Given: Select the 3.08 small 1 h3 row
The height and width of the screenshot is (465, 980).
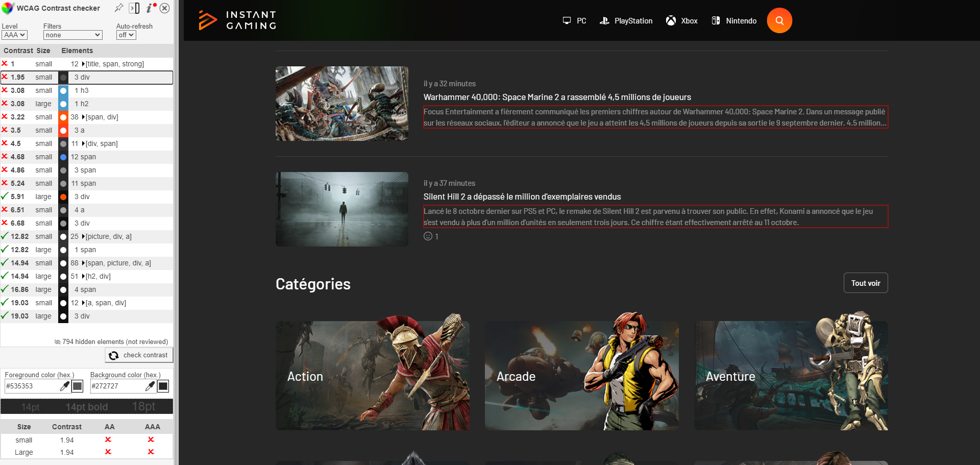Looking at the screenshot, I should tap(87, 90).
